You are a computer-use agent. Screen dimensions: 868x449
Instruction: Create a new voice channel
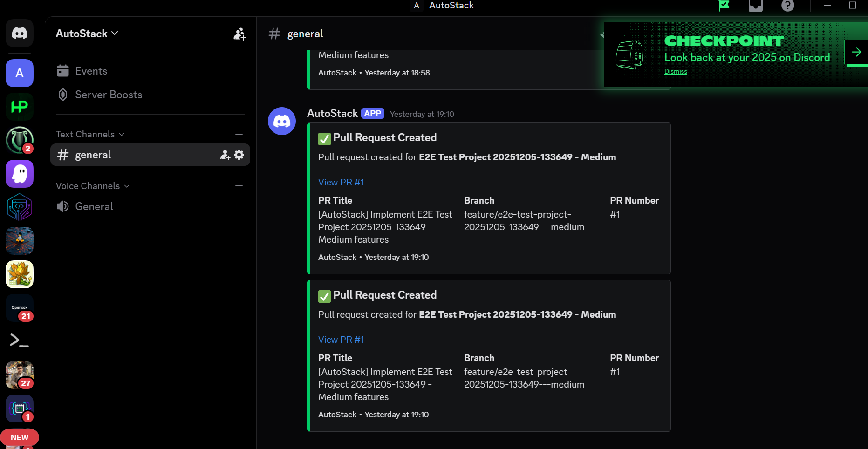click(x=239, y=186)
